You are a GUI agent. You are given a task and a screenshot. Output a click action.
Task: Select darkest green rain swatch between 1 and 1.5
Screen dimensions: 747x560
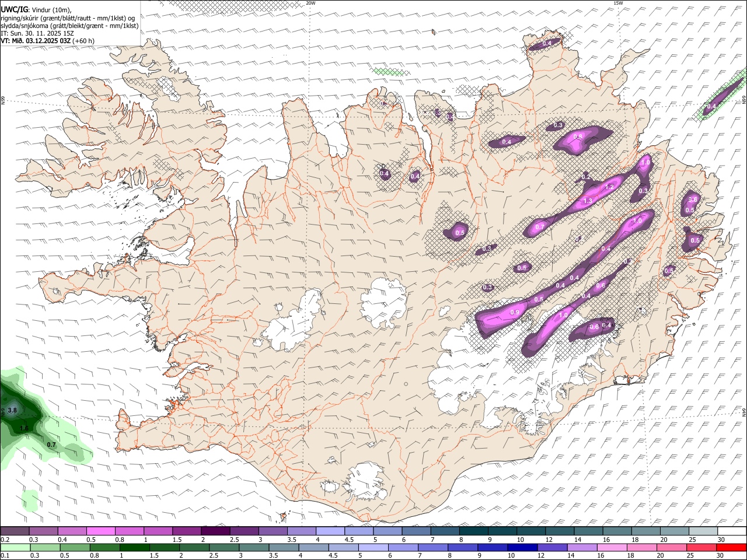coord(165,547)
